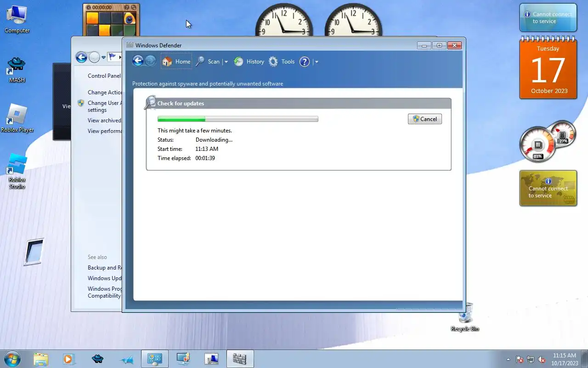The width and height of the screenshot is (588, 368).
Task: Open Control Panel Home link
Action: (104, 76)
